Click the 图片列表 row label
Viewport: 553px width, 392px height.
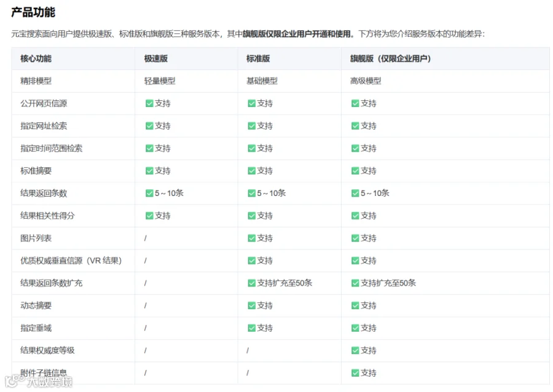36,238
